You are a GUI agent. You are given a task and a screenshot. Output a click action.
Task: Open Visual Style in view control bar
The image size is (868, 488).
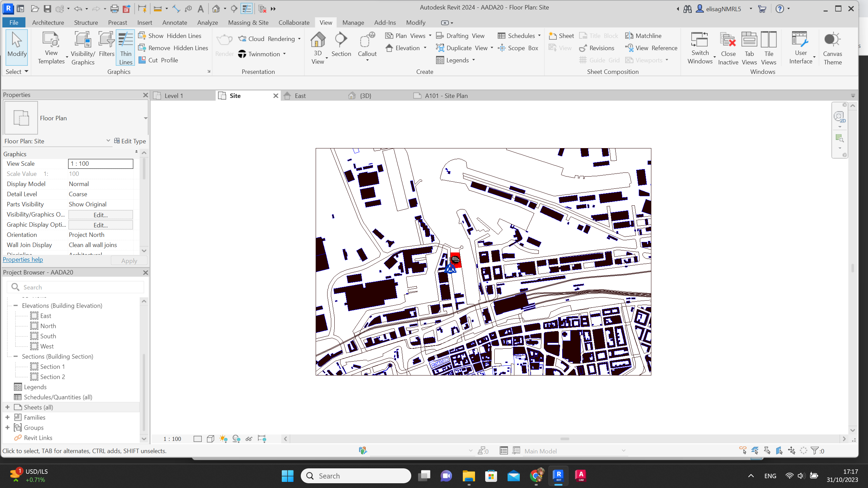pos(211,439)
